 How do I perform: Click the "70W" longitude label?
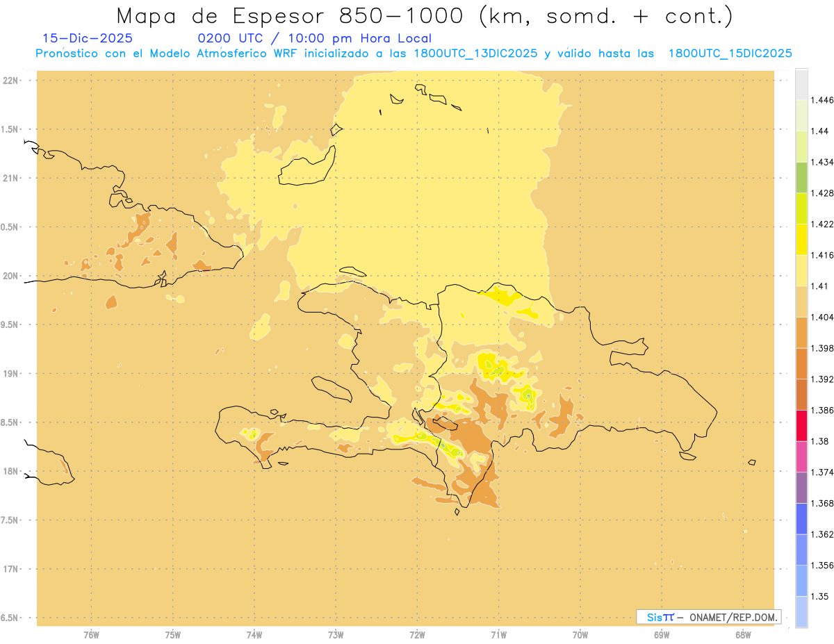point(580,635)
